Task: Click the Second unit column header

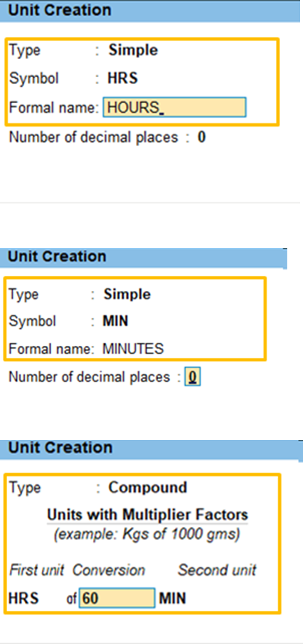Action: click(217, 570)
